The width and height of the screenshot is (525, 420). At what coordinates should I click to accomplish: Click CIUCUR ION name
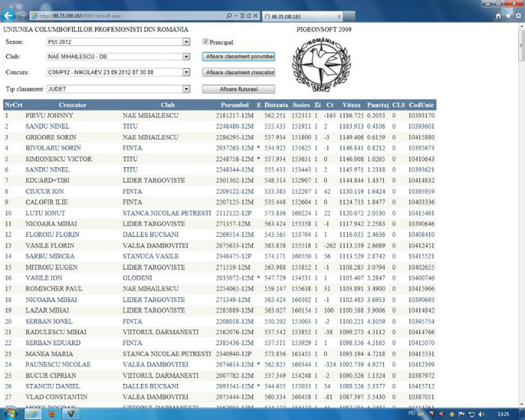pos(44,191)
